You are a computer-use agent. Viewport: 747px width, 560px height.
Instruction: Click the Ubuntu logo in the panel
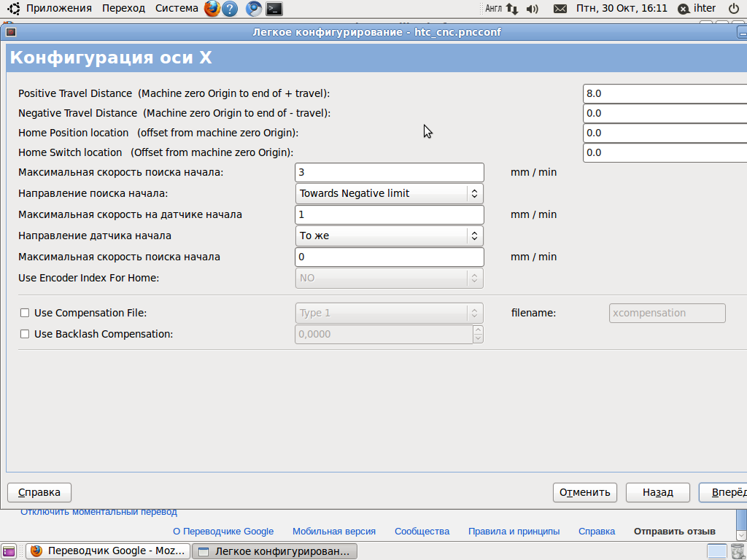click(x=13, y=9)
